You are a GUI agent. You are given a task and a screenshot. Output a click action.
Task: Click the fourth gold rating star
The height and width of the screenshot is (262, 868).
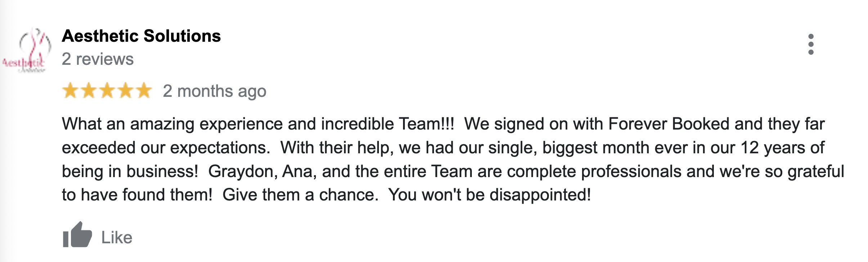(126, 90)
